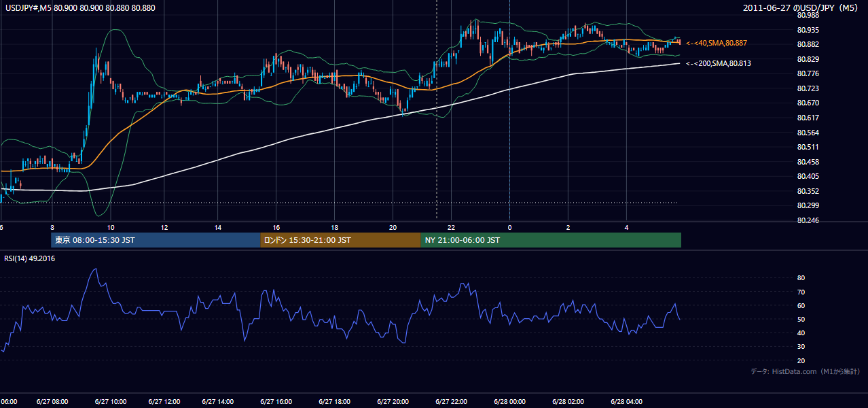868x408 pixels.
Task: Click the RSI 70 level label
Action: coord(801,292)
